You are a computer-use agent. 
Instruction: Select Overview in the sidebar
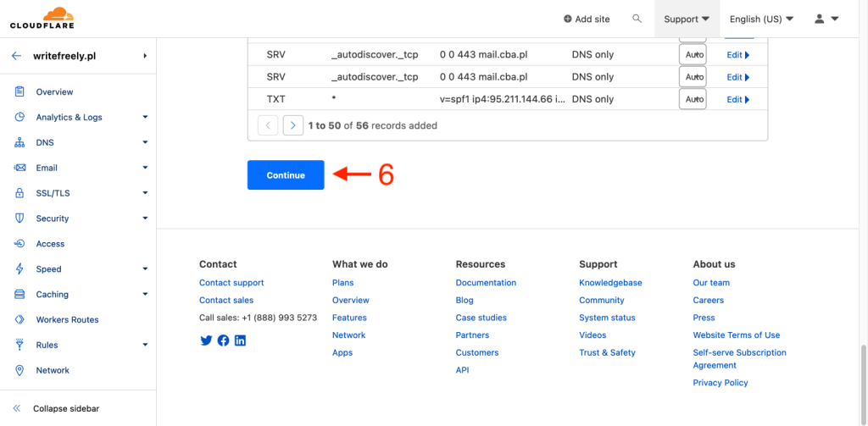(x=54, y=91)
